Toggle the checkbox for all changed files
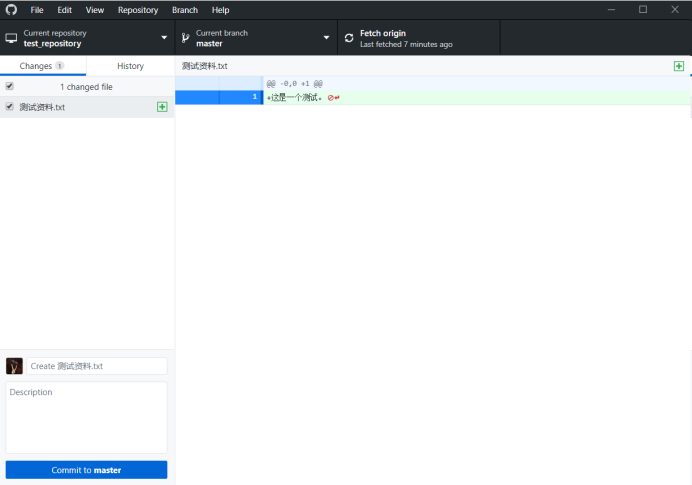The height and width of the screenshot is (485, 692). [x=10, y=86]
